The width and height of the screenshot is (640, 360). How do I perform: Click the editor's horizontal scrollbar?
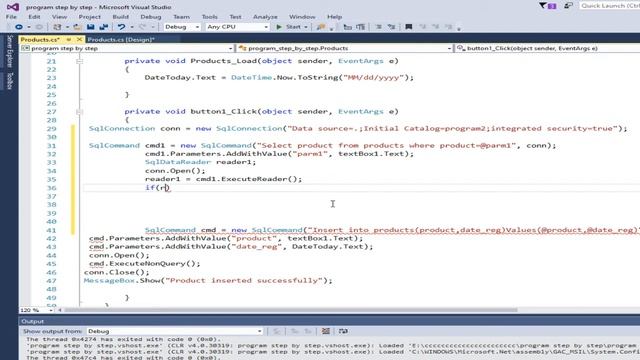coord(291,310)
